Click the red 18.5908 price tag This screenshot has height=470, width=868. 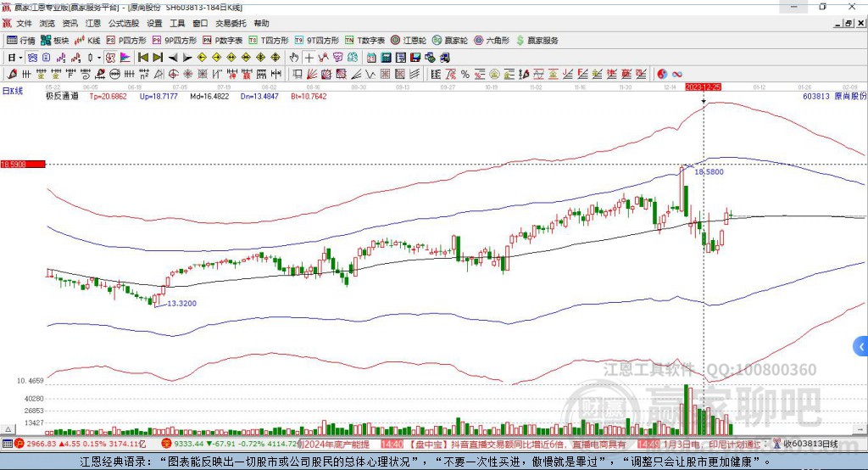(23, 164)
